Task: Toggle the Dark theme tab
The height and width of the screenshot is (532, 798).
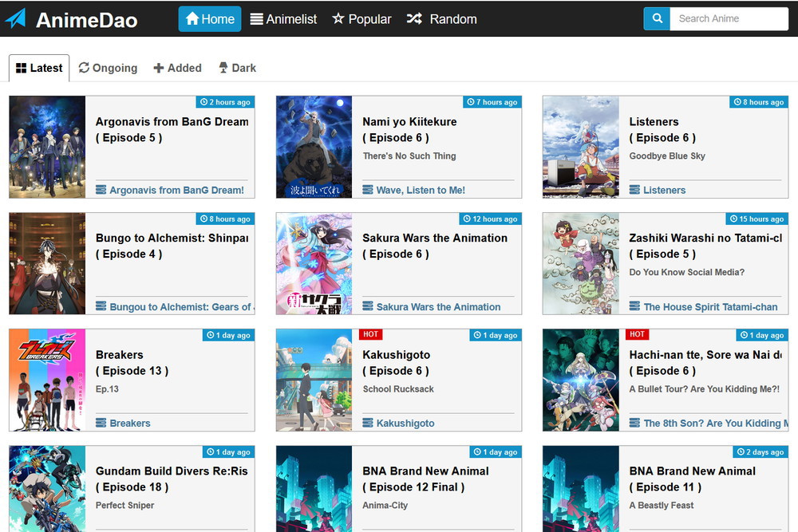Action: pyautogui.click(x=237, y=68)
